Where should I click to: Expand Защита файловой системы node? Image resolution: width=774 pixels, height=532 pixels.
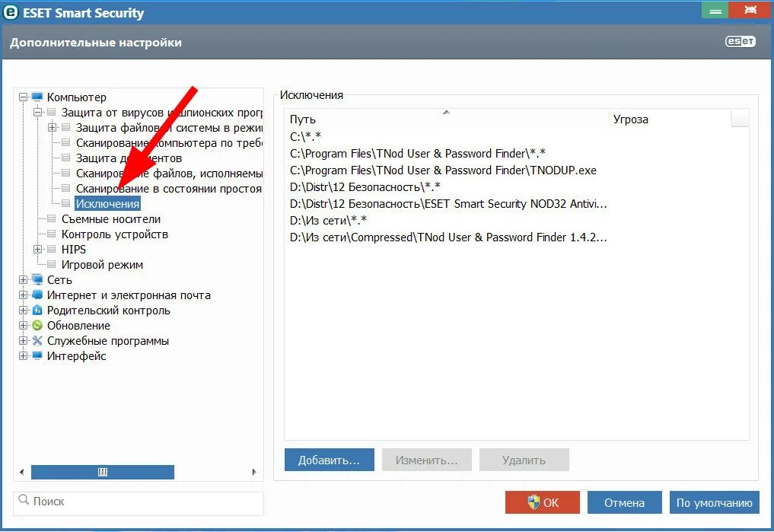coord(52,127)
